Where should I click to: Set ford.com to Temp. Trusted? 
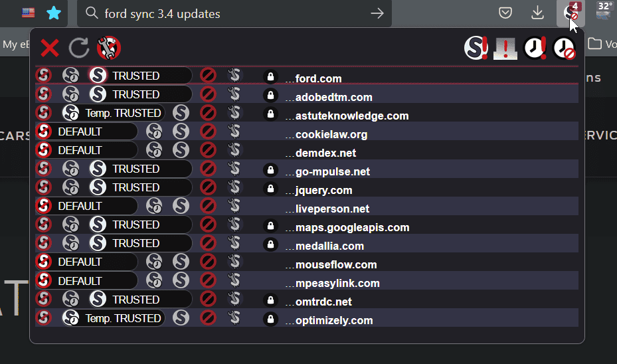pyautogui.click(x=71, y=75)
